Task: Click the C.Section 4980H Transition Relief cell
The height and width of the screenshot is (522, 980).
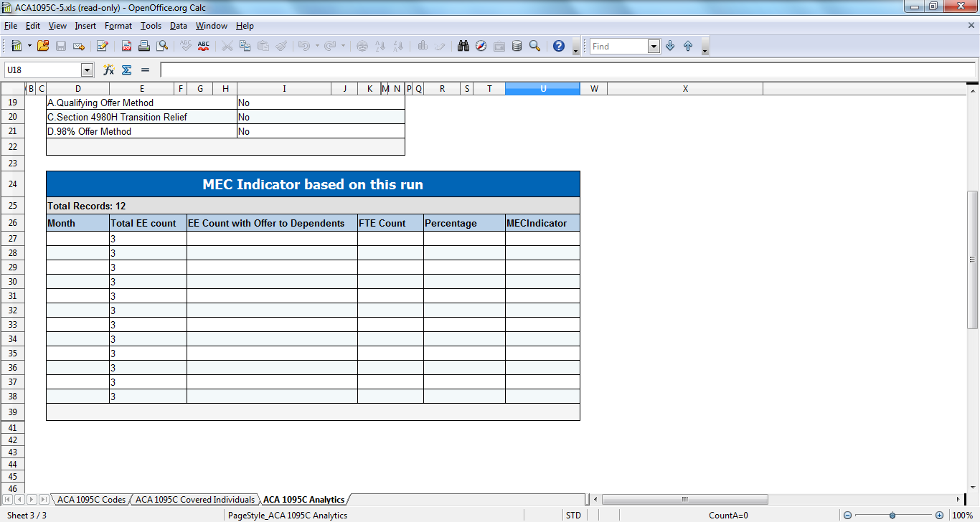Action: point(141,117)
